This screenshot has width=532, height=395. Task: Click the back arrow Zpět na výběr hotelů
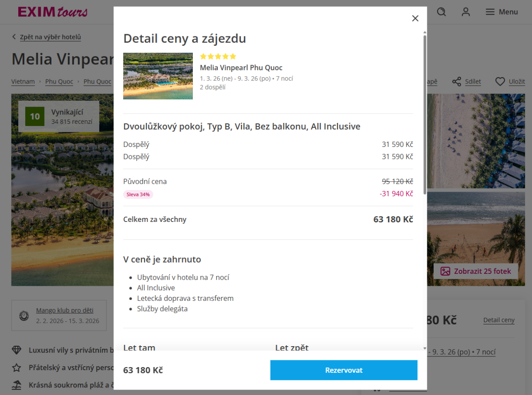click(14, 37)
